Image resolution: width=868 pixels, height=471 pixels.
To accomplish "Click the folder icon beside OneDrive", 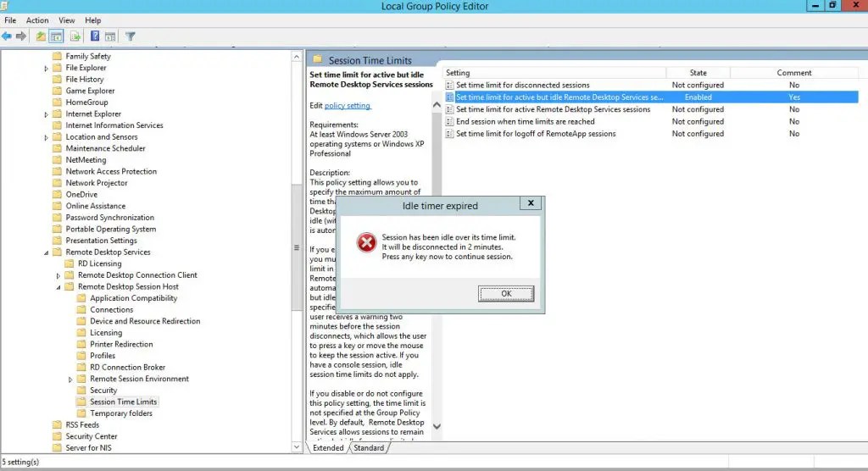I will pyautogui.click(x=57, y=194).
